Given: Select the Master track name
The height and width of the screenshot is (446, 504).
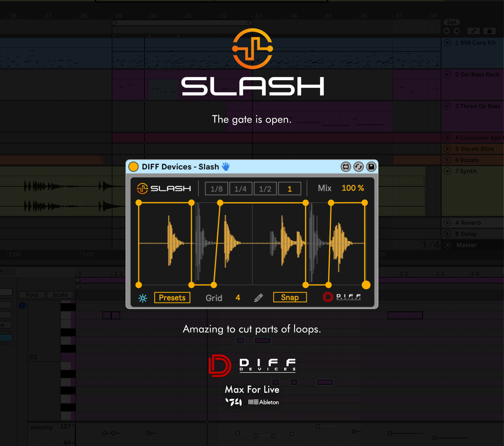Looking at the screenshot, I should pyautogui.click(x=467, y=245).
